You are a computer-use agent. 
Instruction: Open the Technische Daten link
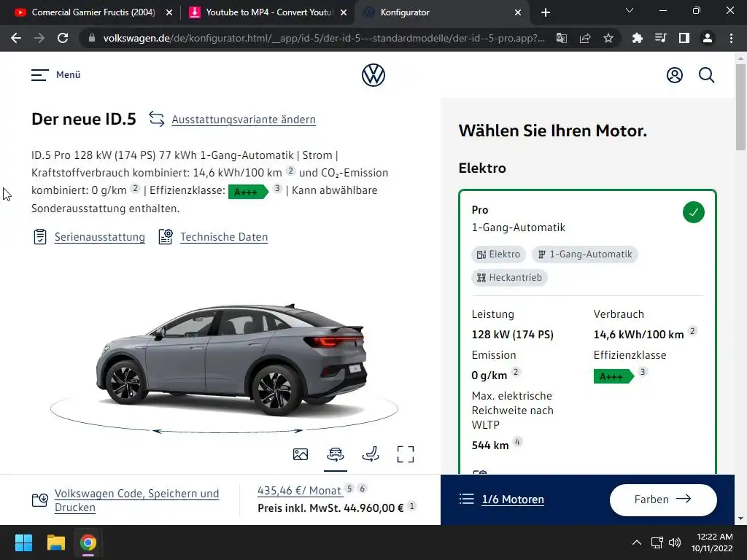(224, 237)
